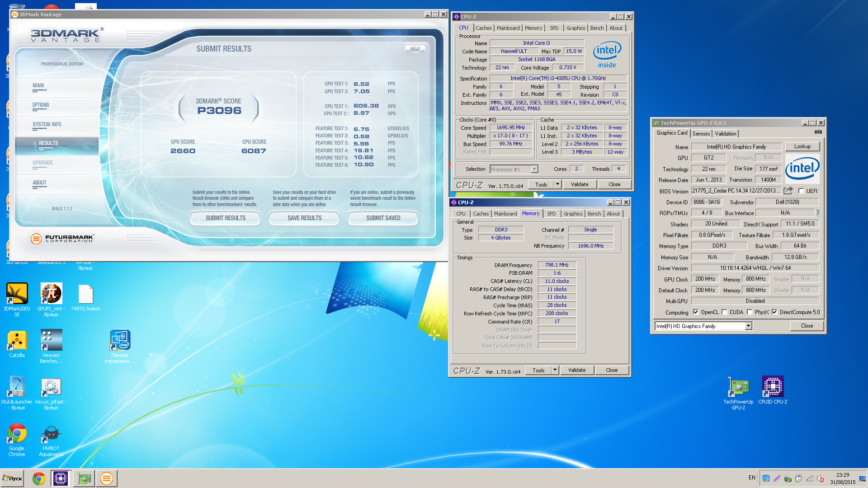Click Close button in GPU-Z window
Viewport: 868px width, 488px height.
pos(807,326)
